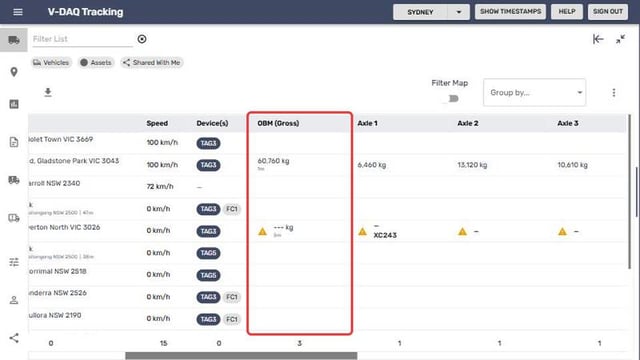This screenshot has height=360, width=640.
Task: Sort by OBM (Gross) column header
Action: click(x=278, y=123)
